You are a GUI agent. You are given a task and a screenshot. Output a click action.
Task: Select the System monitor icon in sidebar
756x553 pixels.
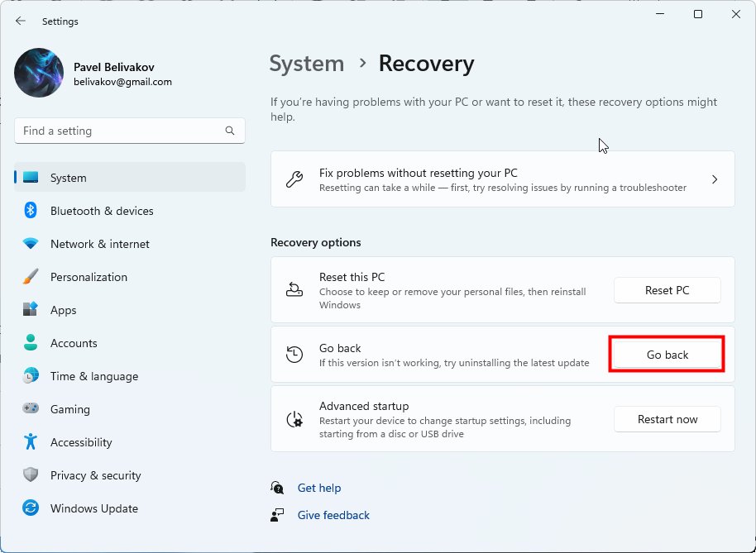click(31, 177)
